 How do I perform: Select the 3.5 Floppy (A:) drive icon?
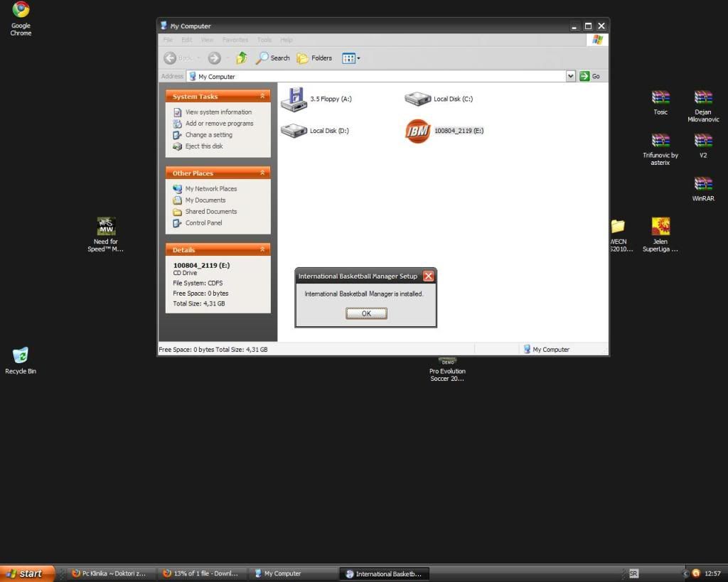click(294, 99)
